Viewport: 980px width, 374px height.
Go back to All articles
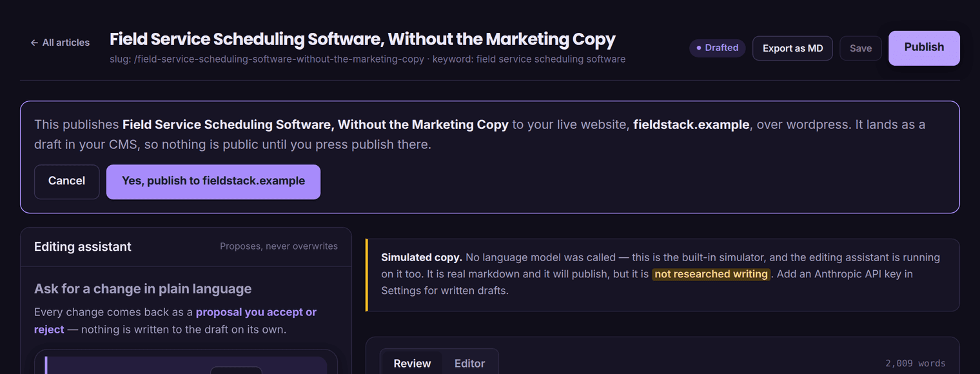pos(60,43)
